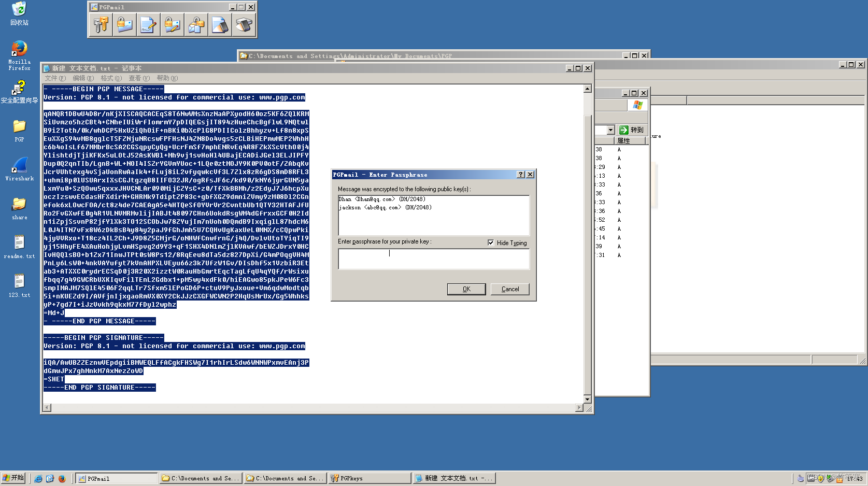Image resolution: width=868 pixels, height=486 pixels.
Task: Switch to the PGPkeys taskbar button
Action: (x=369, y=479)
